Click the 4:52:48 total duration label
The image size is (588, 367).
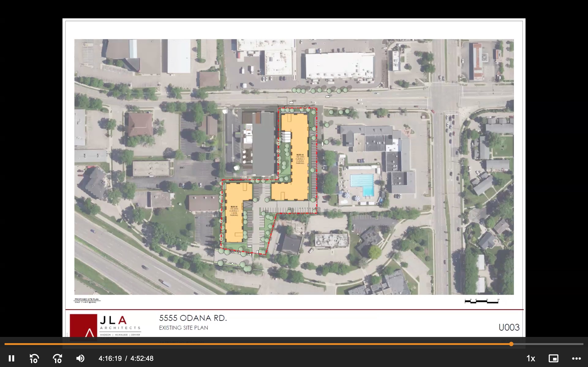142,358
